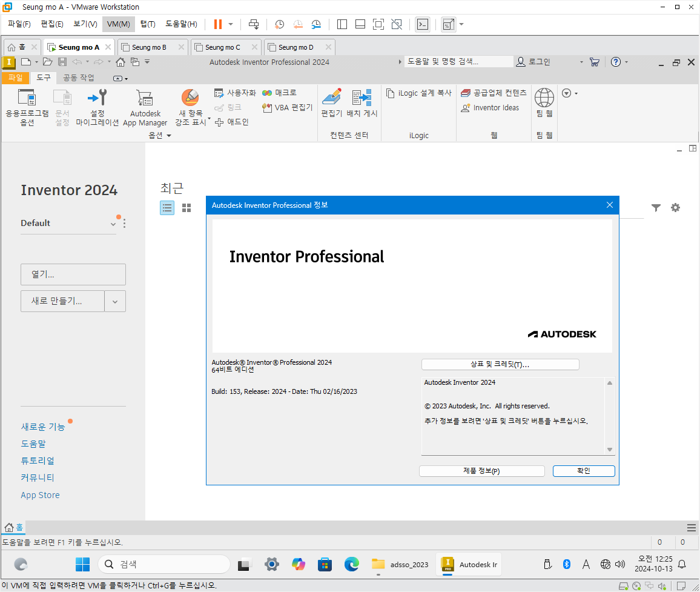Open the Tutorials (튜토리얼) link

pyautogui.click(x=38, y=461)
